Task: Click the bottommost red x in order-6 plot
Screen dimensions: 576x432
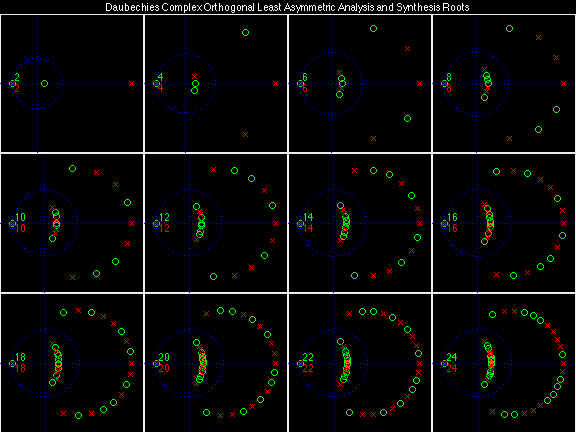Action: click(x=373, y=138)
